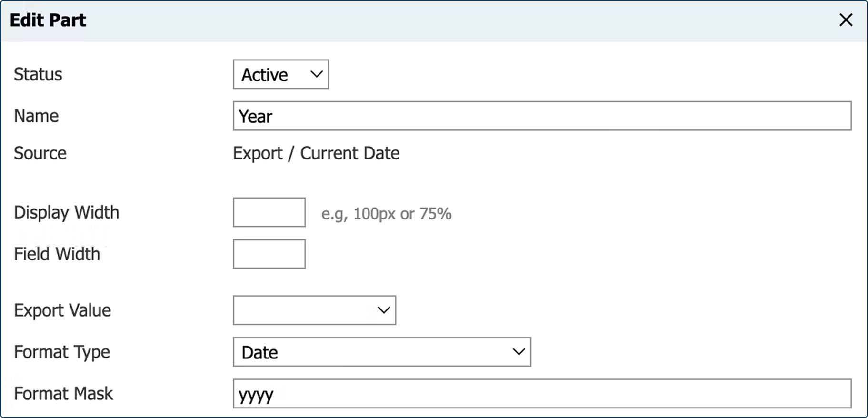Image resolution: width=868 pixels, height=418 pixels.
Task: Click the Format Mask label
Action: [x=63, y=394]
